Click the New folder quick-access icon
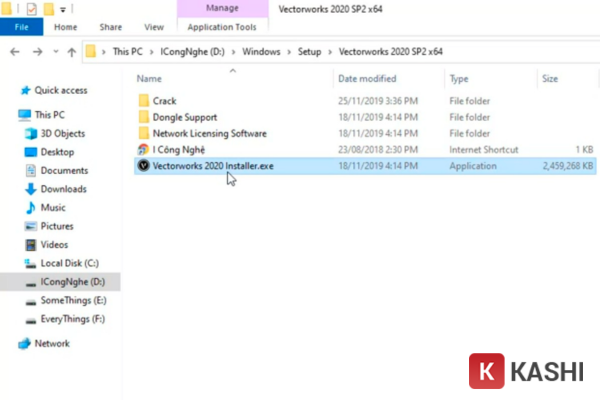The width and height of the screenshot is (600, 400). coord(49,9)
